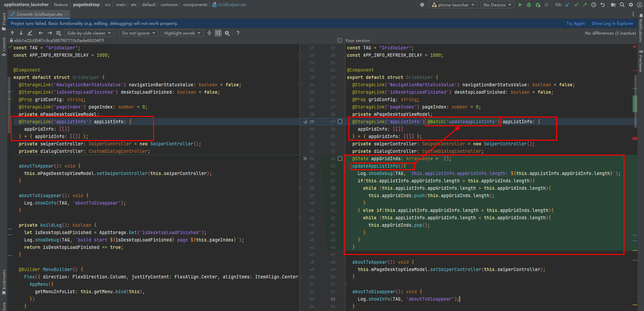Run the phone-launcher configuration
Image resolution: width=644 pixels, height=311 pixels.
tap(520, 5)
